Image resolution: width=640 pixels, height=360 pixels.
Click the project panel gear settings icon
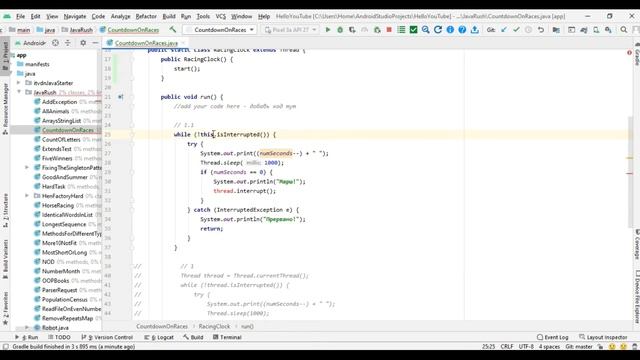point(83,43)
